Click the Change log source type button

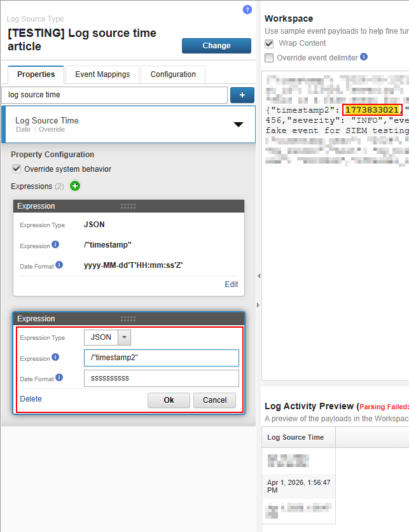click(216, 46)
